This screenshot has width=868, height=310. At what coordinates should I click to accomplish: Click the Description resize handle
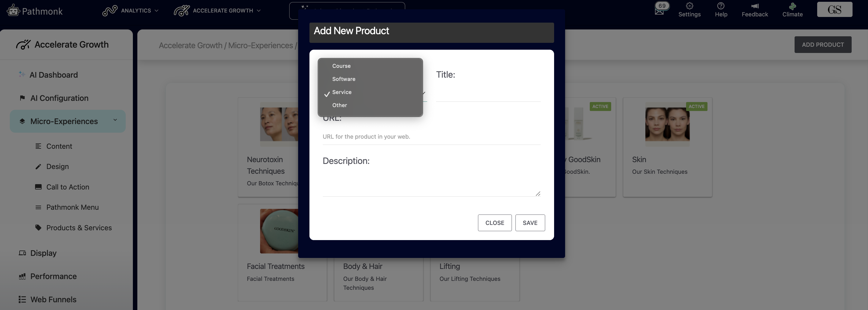(538, 194)
